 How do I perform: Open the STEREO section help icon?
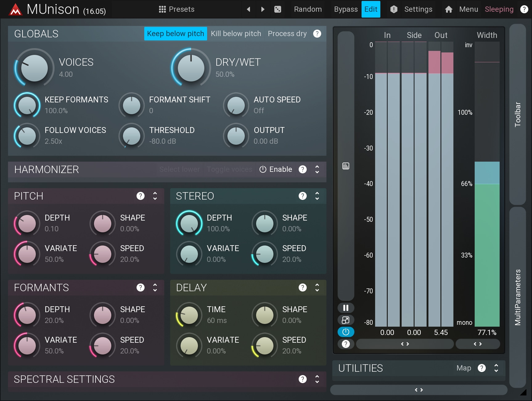303,196
